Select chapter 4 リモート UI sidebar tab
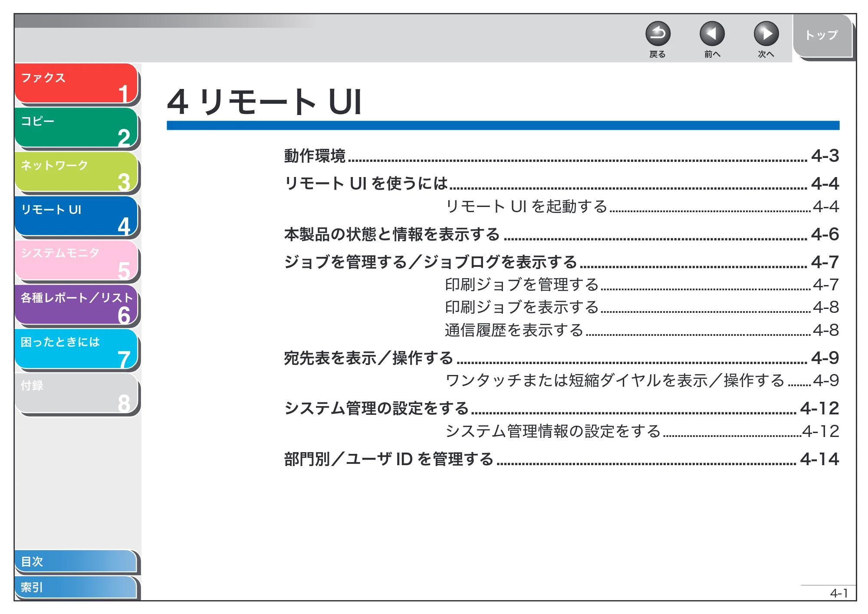 pyautogui.click(x=76, y=216)
